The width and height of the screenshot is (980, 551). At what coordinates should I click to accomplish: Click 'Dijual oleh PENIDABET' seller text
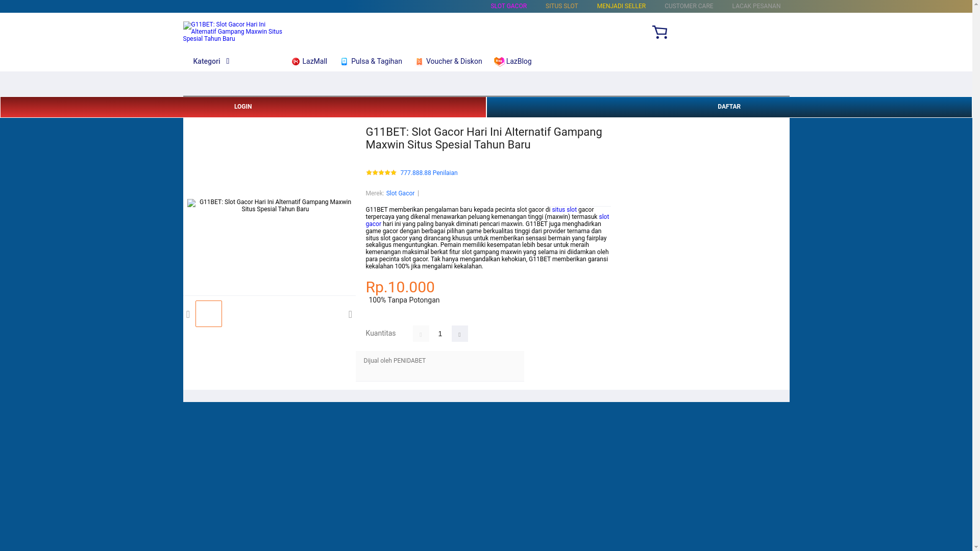tap(395, 361)
